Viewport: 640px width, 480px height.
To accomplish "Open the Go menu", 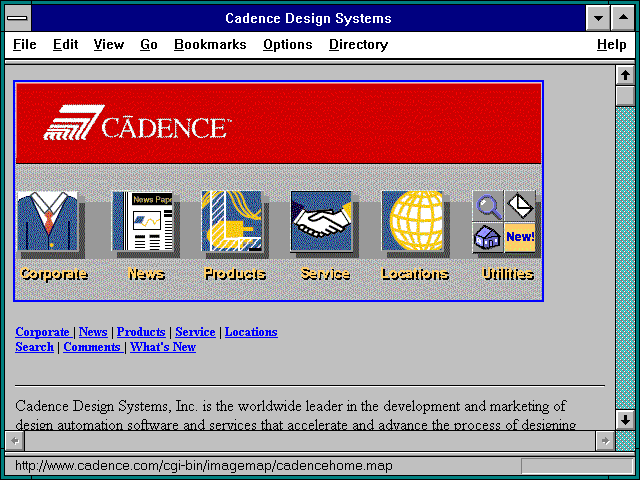I will (x=149, y=44).
